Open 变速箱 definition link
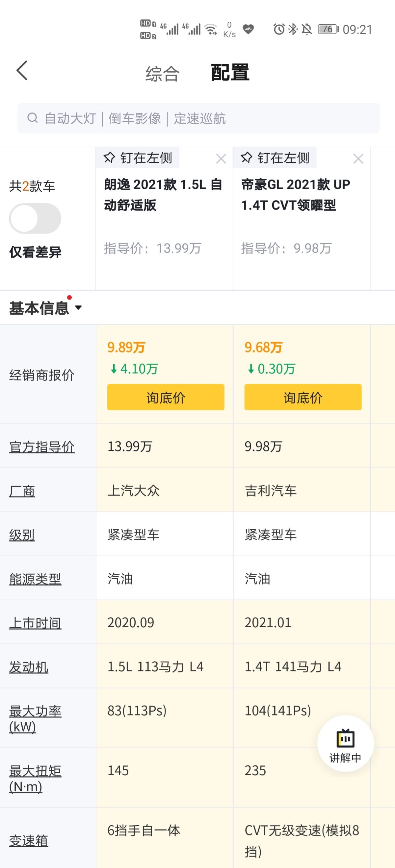The height and width of the screenshot is (868, 395). 29,841
